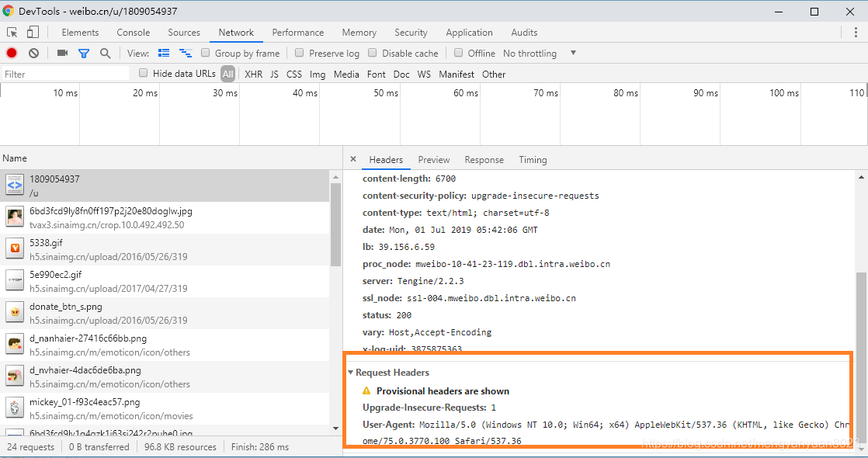Image resolution: width=868 pixels, height=458 pixels.
Task: Open the network search magnifier icon
Action: 105,53
